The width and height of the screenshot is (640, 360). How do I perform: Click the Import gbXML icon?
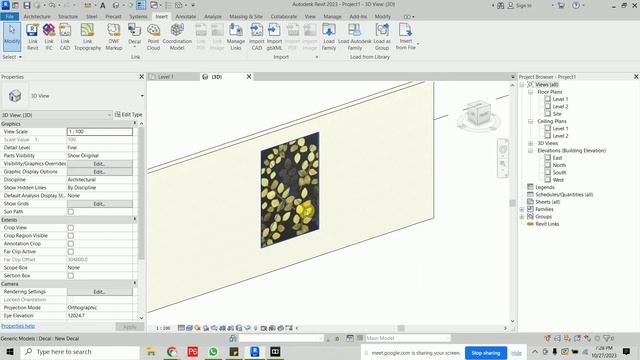point(274,37)
